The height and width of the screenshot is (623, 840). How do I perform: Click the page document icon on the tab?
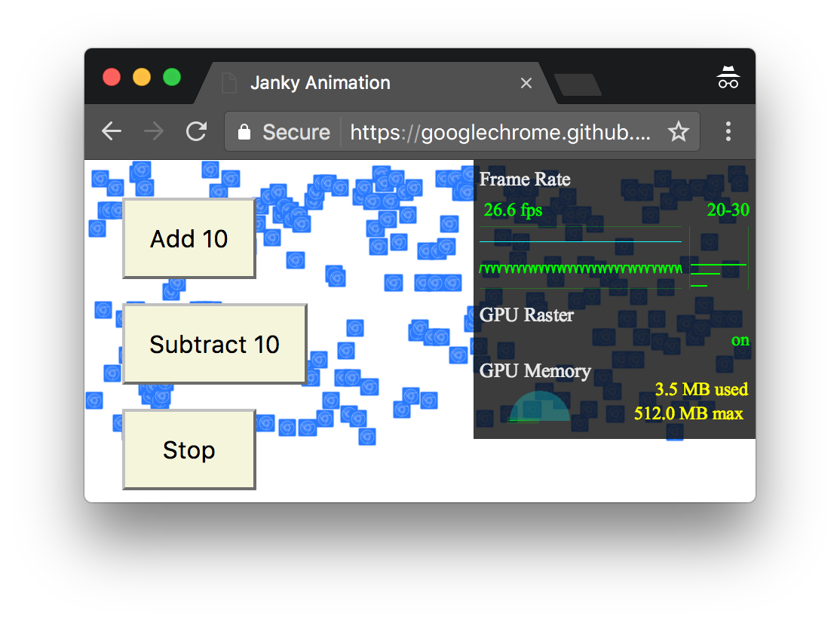pos(228,83)
